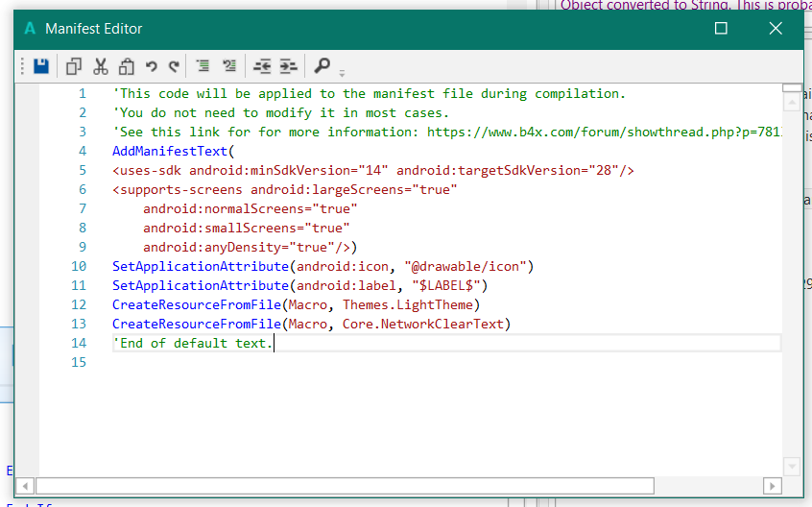Click on 'AddManifestText(' on line 4
Image resolution: width=812 pixels, height=507 pixels.
(174, 151)
